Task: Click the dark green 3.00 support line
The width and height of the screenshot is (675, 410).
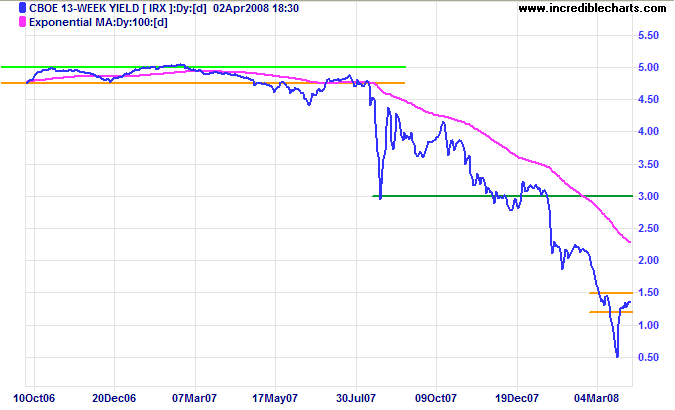Action: (502, 196)
